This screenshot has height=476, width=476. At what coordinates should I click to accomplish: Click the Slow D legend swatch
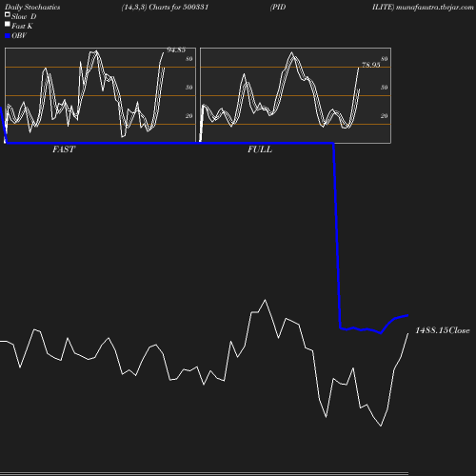pos(8,14)
